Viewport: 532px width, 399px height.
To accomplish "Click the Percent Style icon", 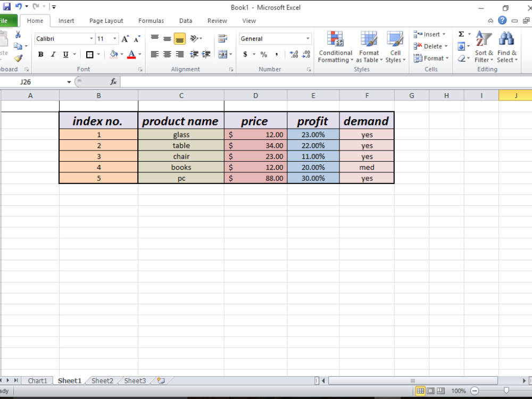I will (x=264, y=54).
